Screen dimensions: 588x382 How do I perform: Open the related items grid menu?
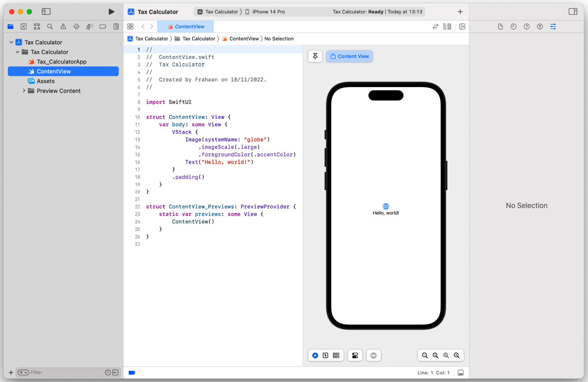pos(130,26)
